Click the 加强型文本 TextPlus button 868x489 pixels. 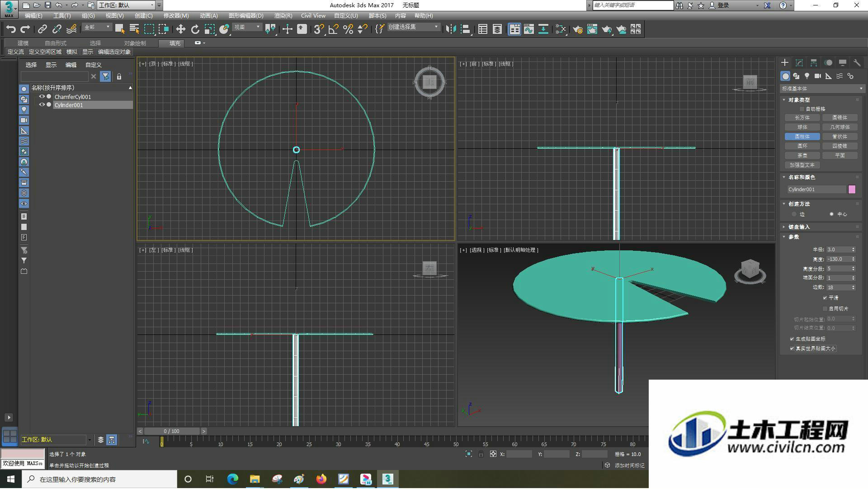coord(802,165)
